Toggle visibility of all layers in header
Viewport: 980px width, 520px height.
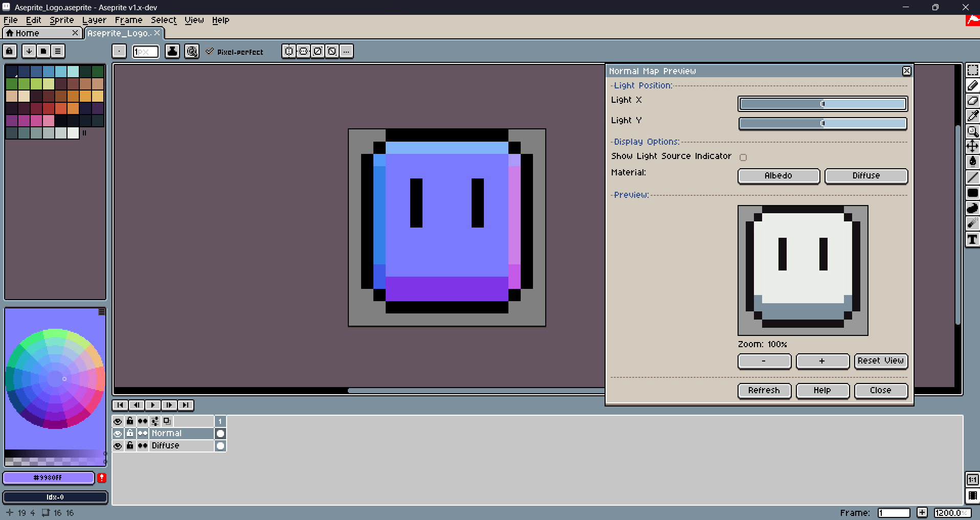pos(118,421)
